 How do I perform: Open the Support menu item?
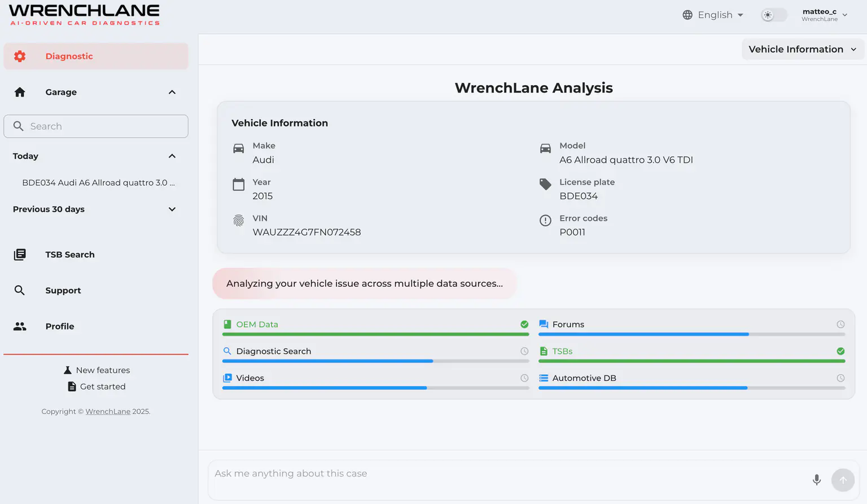63,291
